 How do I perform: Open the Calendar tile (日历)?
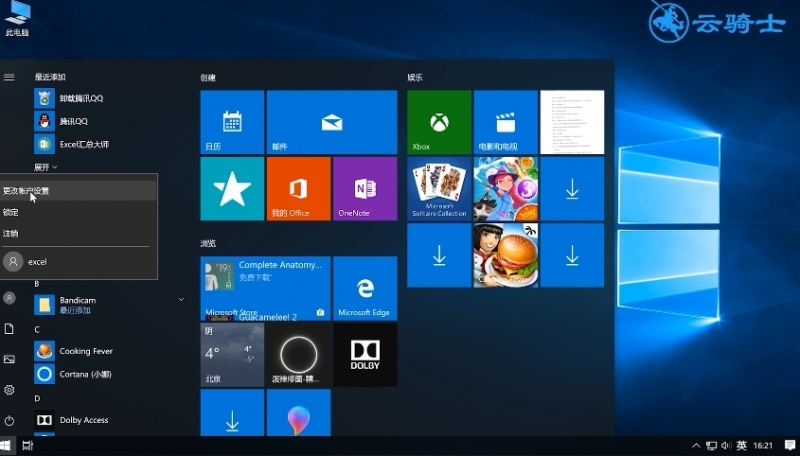232,122
